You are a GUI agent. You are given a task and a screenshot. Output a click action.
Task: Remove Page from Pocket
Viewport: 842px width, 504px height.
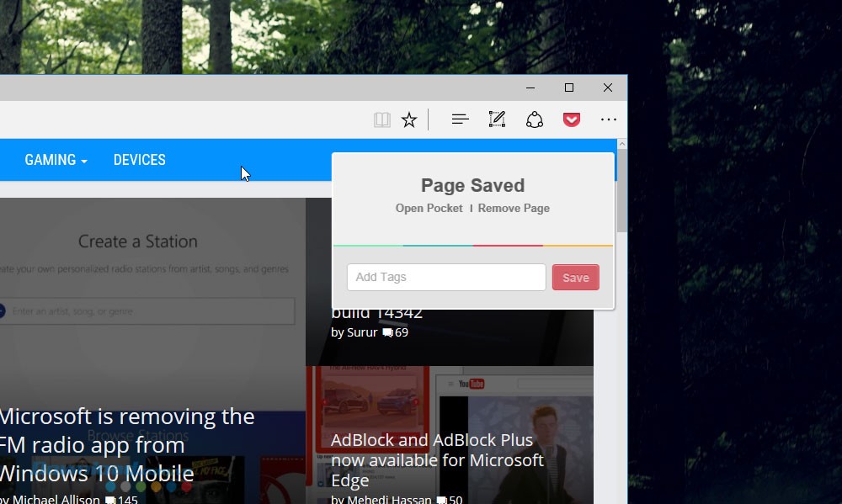click(514, 208)
